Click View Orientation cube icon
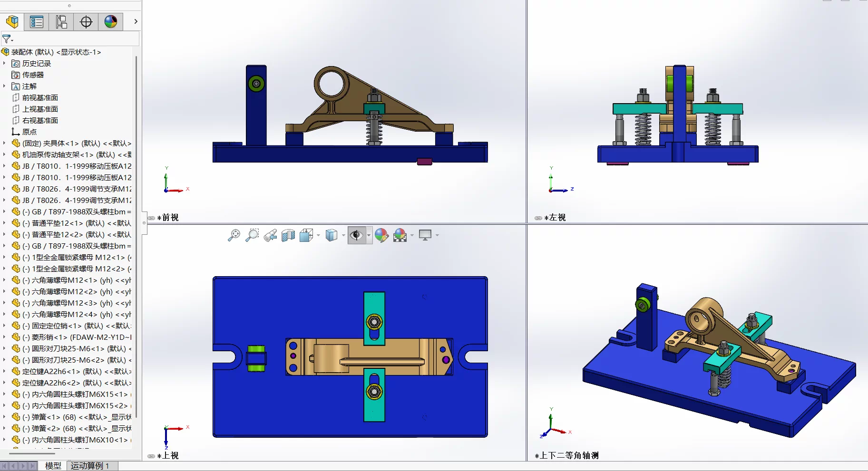 [306, 235]
